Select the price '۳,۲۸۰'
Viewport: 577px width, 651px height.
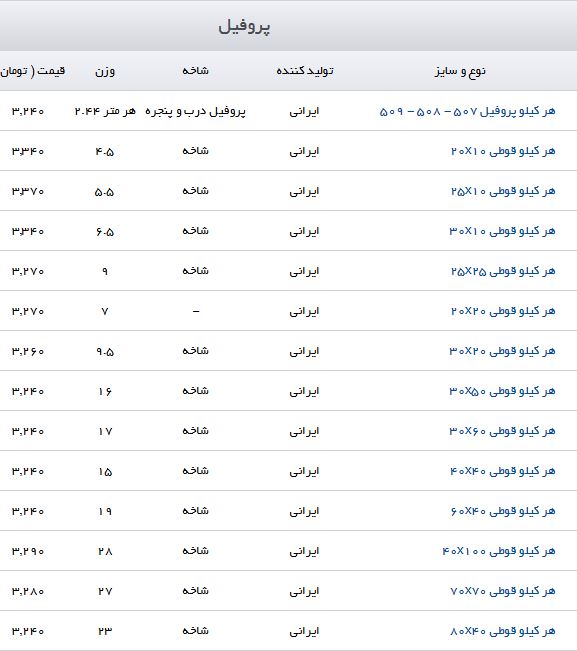(x=27, y=591)
